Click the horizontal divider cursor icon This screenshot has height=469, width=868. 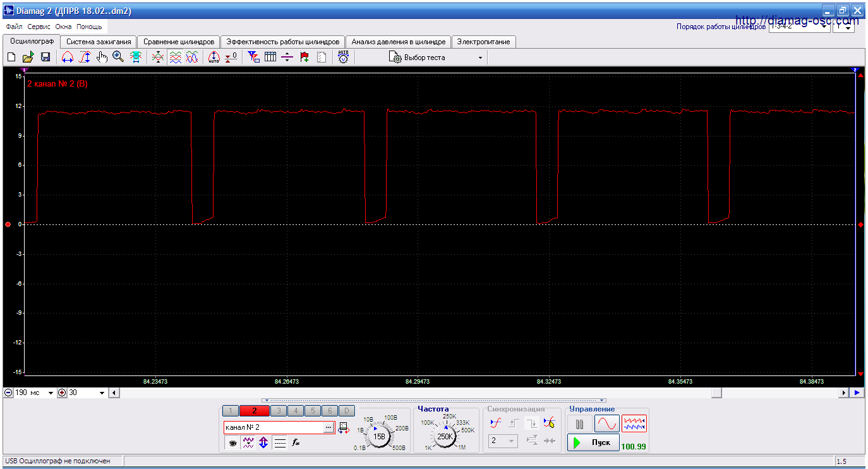287,58
